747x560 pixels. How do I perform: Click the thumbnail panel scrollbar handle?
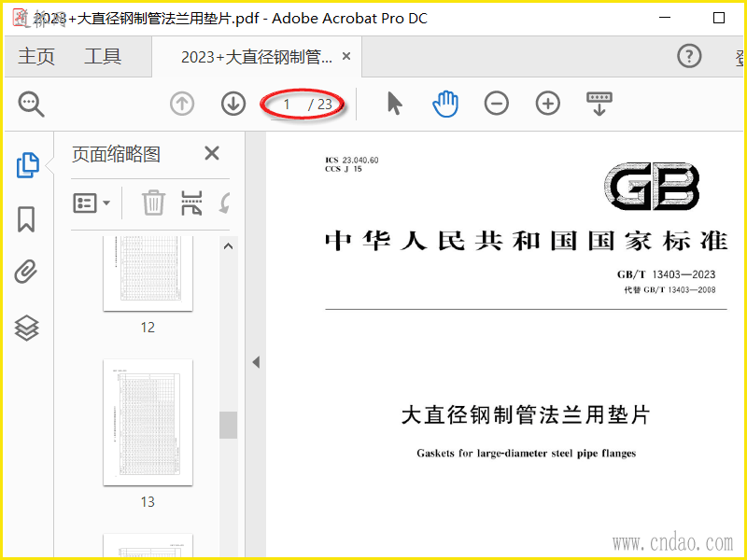click(228, 425)
